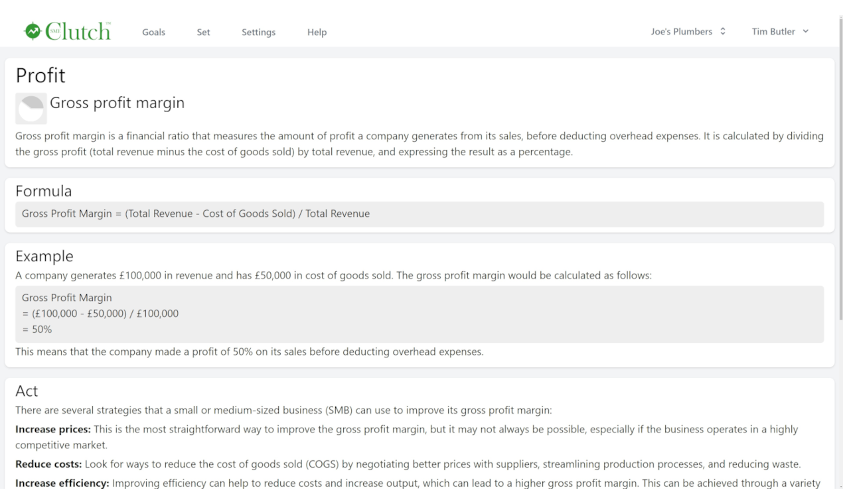The image size is (843, 504).
Task: Click the Example section heading
Action: [x=44, y=256]
